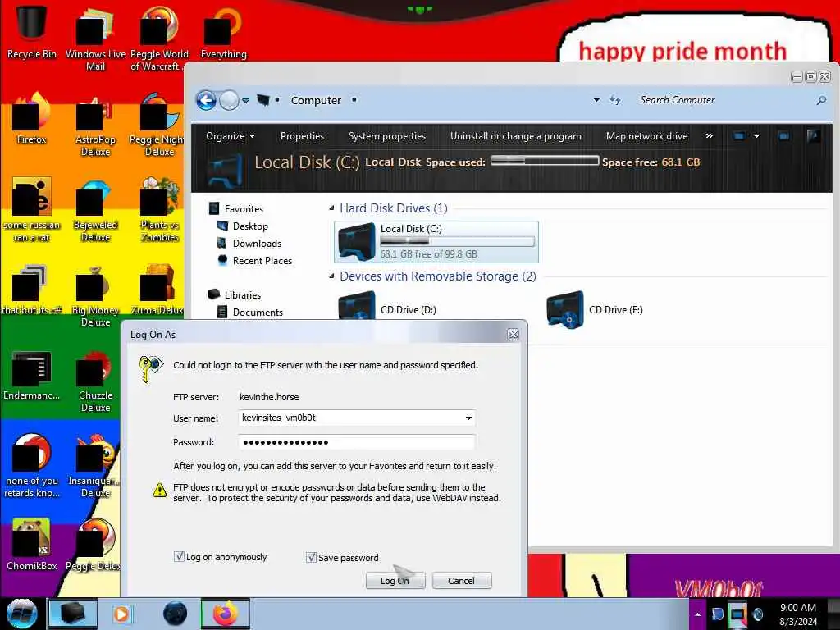840x630 pixels.
Task: Open the network tray icon
Action: (x=737, y=614)
